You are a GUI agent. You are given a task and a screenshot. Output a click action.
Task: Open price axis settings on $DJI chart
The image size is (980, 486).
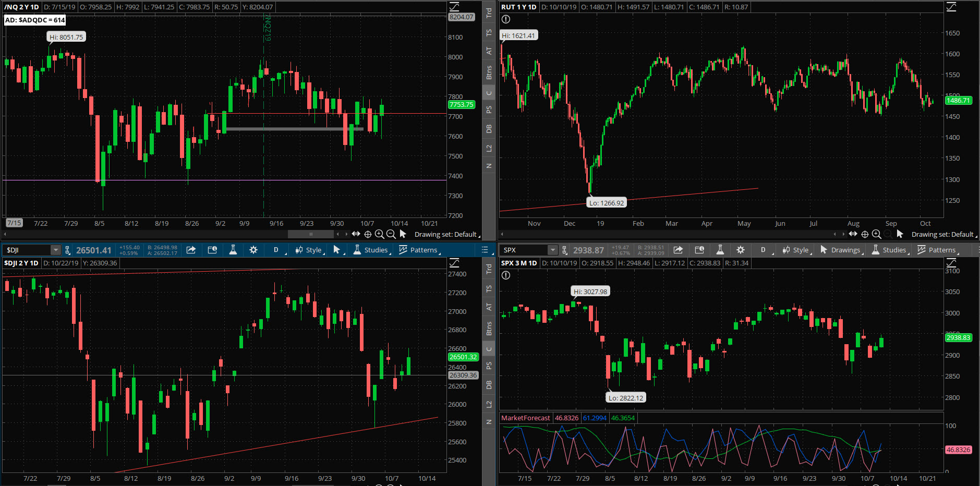point(454,263)
